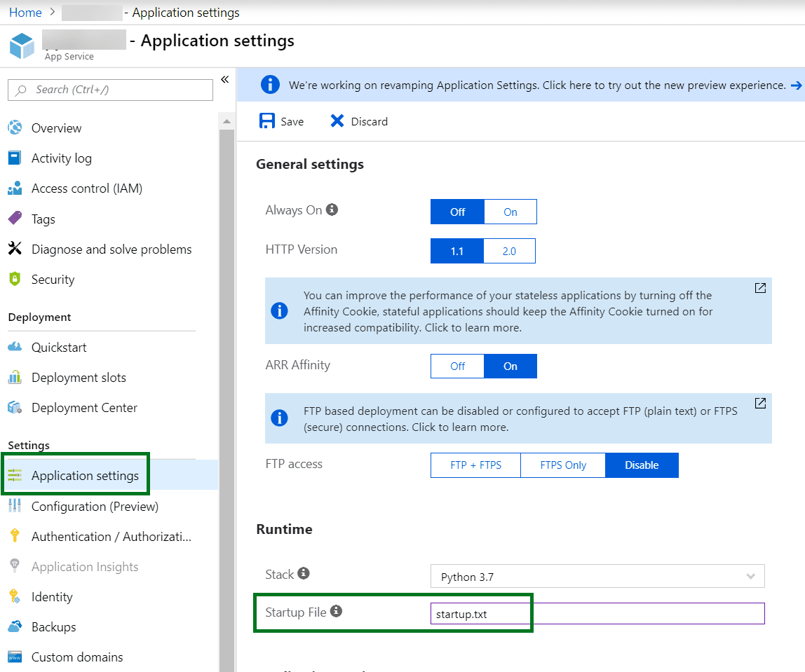Click the revamping Application Settings banner text
Screen dimensions: 805x672
(537, 85)
